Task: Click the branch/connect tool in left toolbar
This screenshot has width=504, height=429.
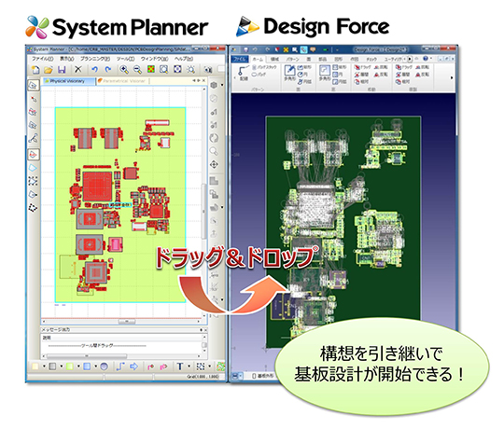Action: click(x=33, y=138)
